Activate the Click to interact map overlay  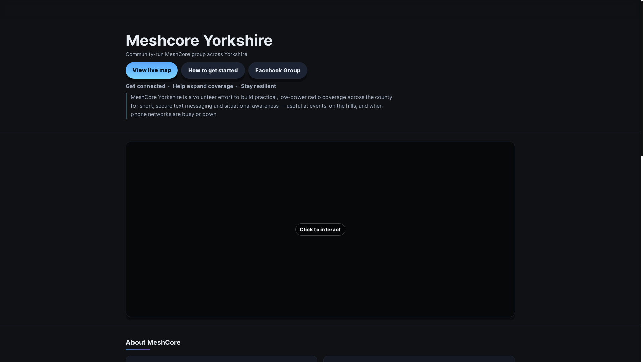320,230
